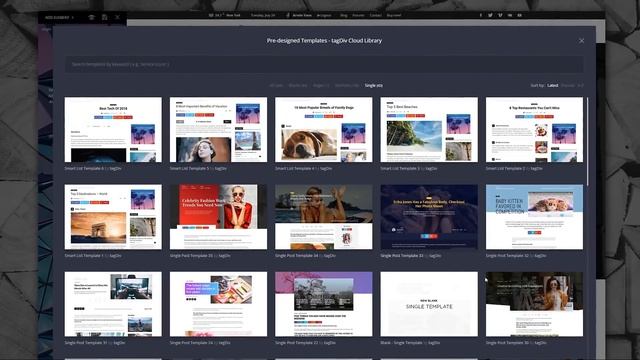
Task: Open the Add Element dropdown in composer bar
Action: click(59, 18)
